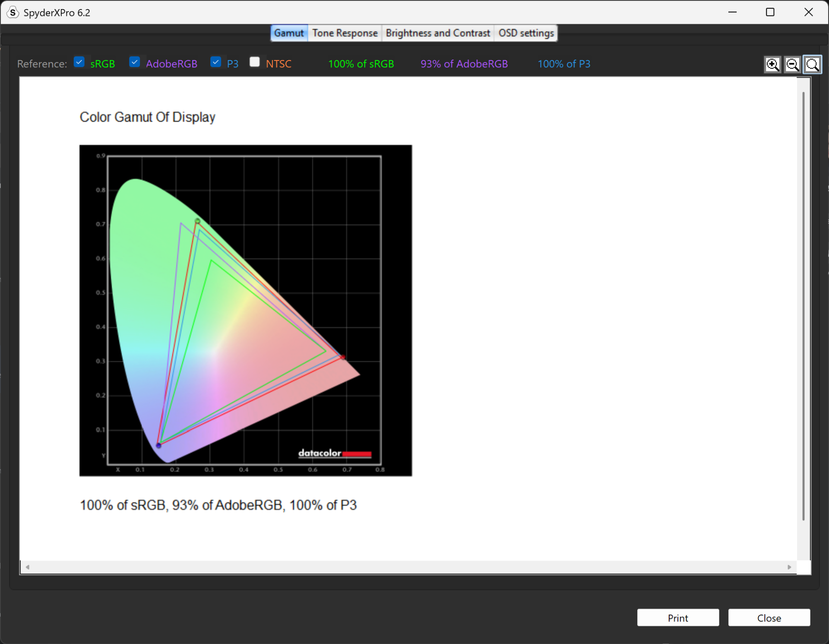Switch to the Tone Response tab
The height and width of the screenshot is (644, 829).
pyautogui.click(x=344, y=33)
